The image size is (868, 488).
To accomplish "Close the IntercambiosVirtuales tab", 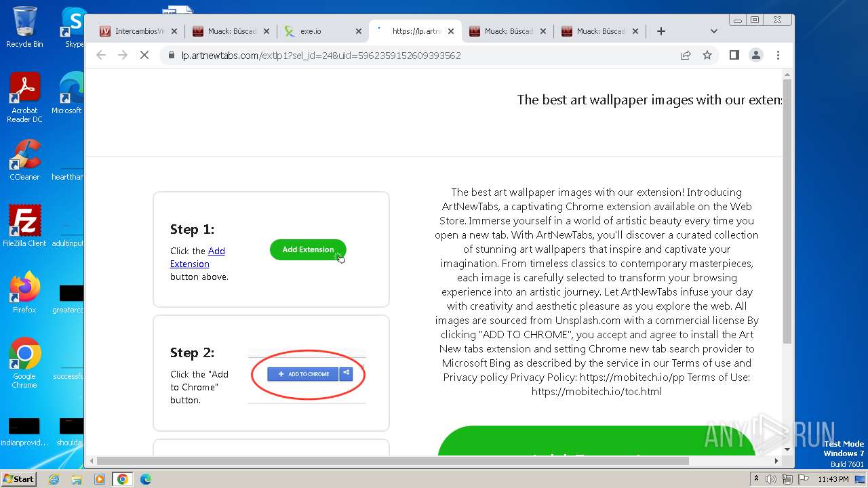I will [x=174, y=31].
